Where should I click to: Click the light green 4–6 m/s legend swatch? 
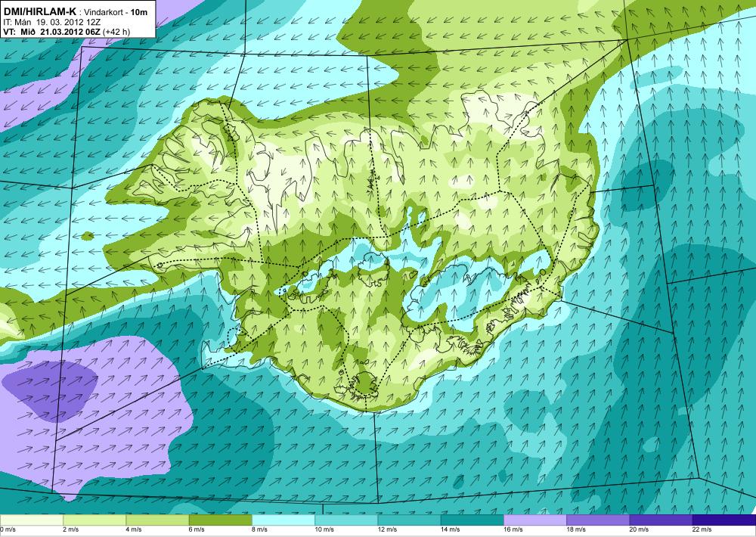pyautogui.click(x=157, y=520)
